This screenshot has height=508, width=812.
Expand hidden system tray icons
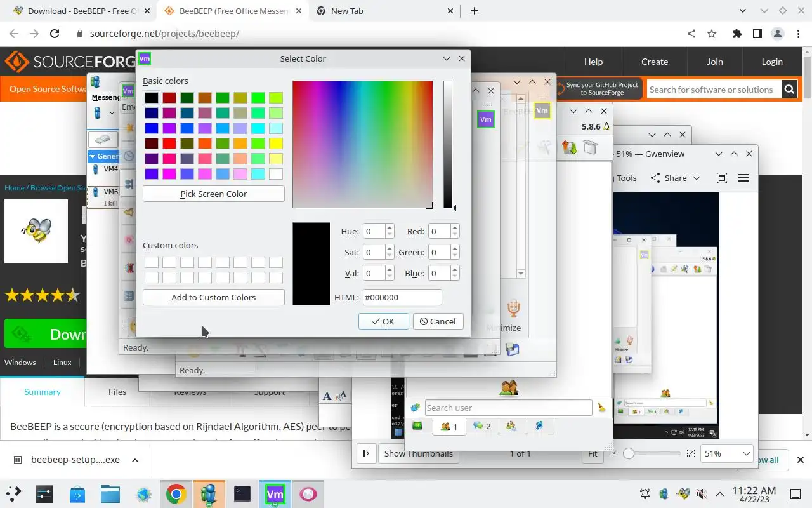[x=720, y=493]
